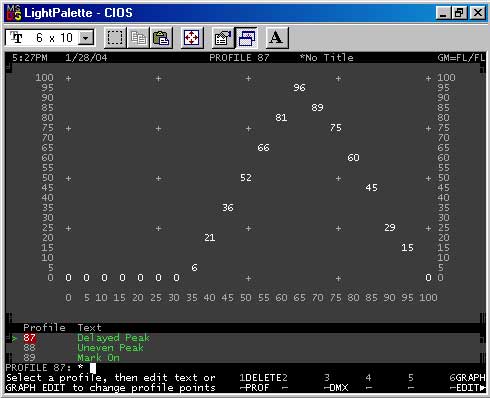This screenshot has width=490, height=398.
Task: Maximize the LightPalette window
Action: click(460, 13)
